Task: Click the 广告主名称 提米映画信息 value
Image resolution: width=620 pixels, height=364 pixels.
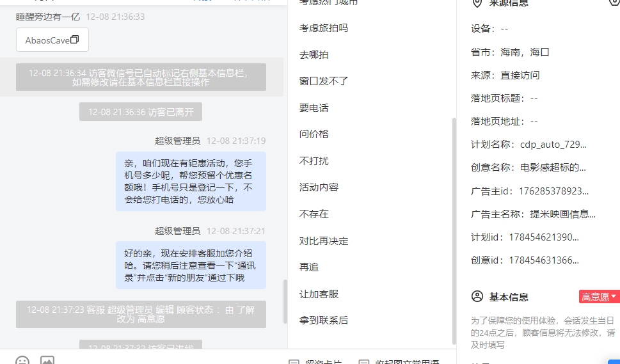Action: coord(562,214)
